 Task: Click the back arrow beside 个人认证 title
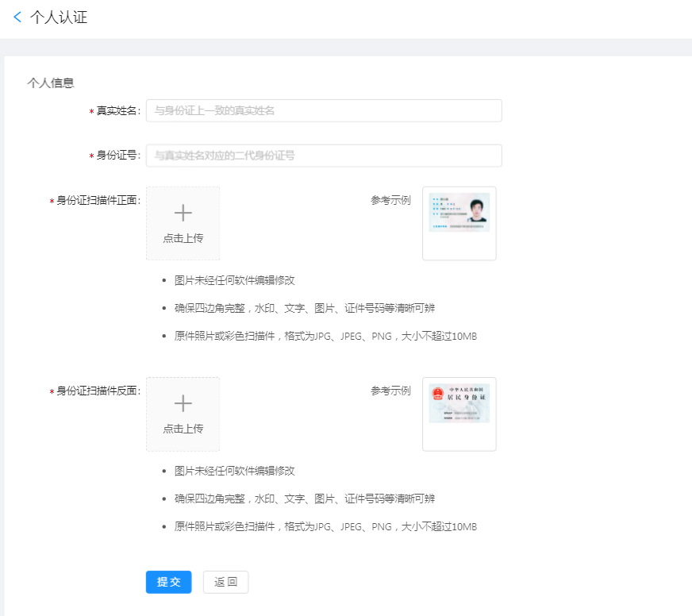point(17,17)
